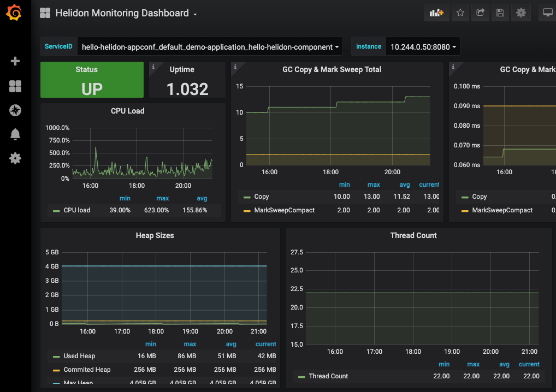Click the green Thread Count color swatch
The image size is (556, 392).
coord(301,377)
